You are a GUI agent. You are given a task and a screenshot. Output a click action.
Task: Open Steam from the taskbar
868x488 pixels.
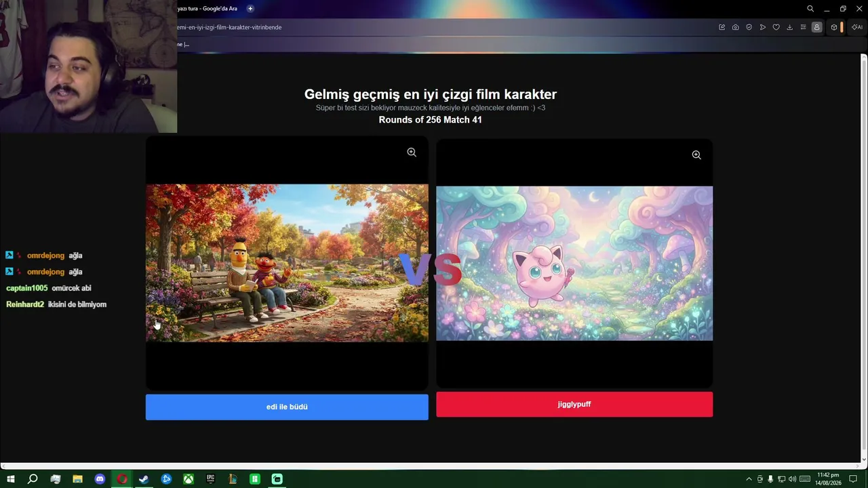coord(144,479)
